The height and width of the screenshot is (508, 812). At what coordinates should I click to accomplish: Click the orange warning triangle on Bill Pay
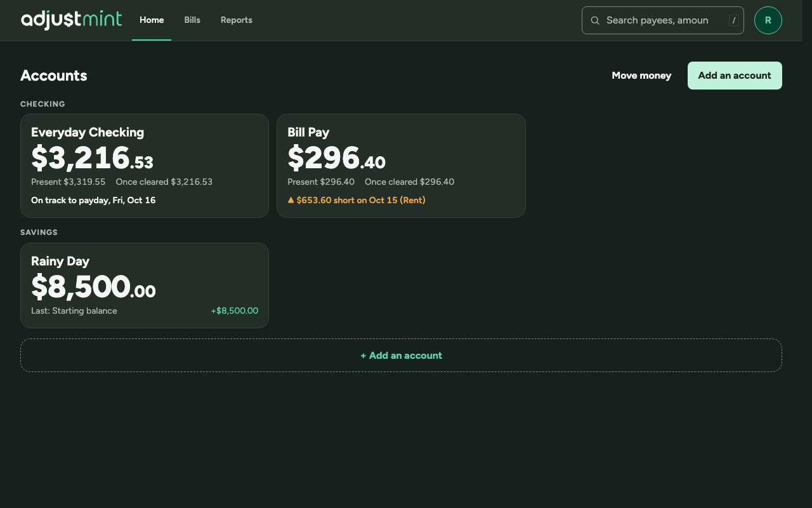pos(291,200)
